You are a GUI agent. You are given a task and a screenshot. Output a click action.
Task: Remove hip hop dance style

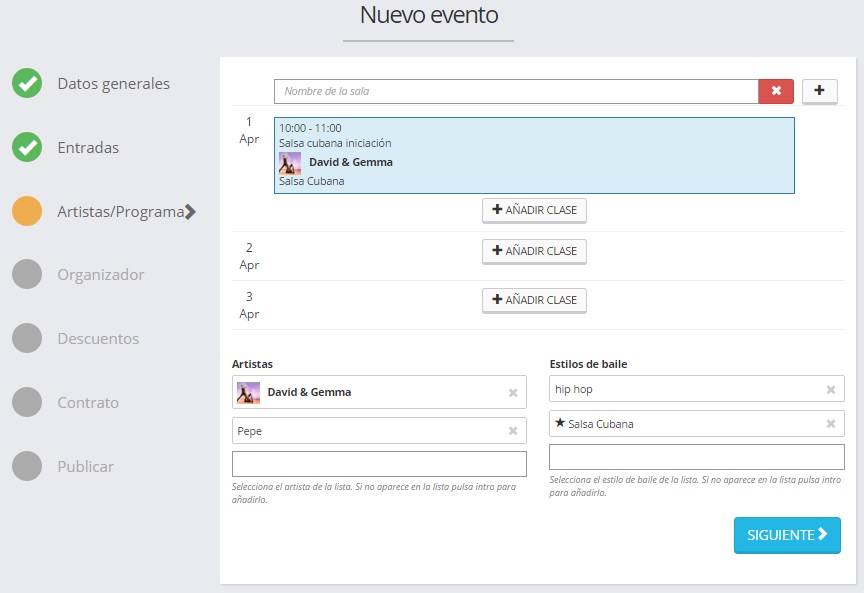point(830,390)
